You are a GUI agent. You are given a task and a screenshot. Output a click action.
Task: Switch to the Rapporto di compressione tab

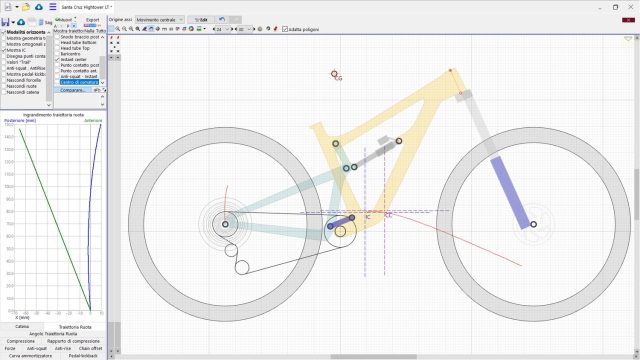point(73,341)
